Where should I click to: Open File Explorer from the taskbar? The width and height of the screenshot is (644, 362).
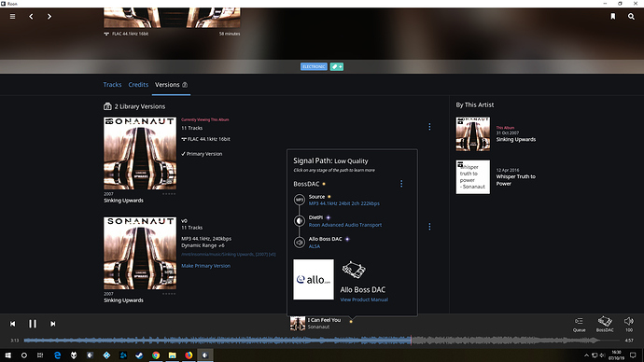[x=172, y=355]
